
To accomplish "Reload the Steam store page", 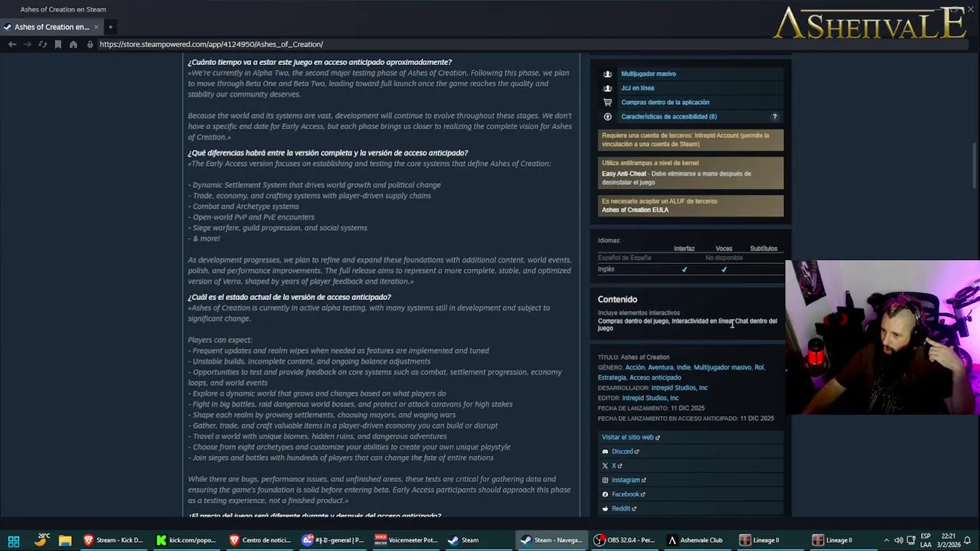I will pyautogui.click(x=43, y=44).
